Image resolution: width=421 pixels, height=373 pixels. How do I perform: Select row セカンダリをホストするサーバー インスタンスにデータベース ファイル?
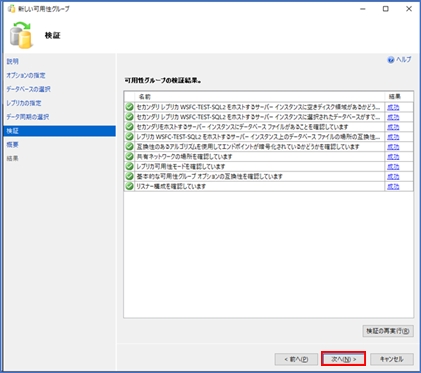269,127
